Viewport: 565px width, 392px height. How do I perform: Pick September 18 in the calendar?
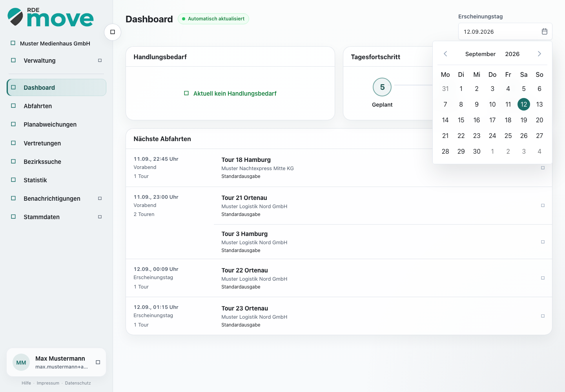point(508,120)
